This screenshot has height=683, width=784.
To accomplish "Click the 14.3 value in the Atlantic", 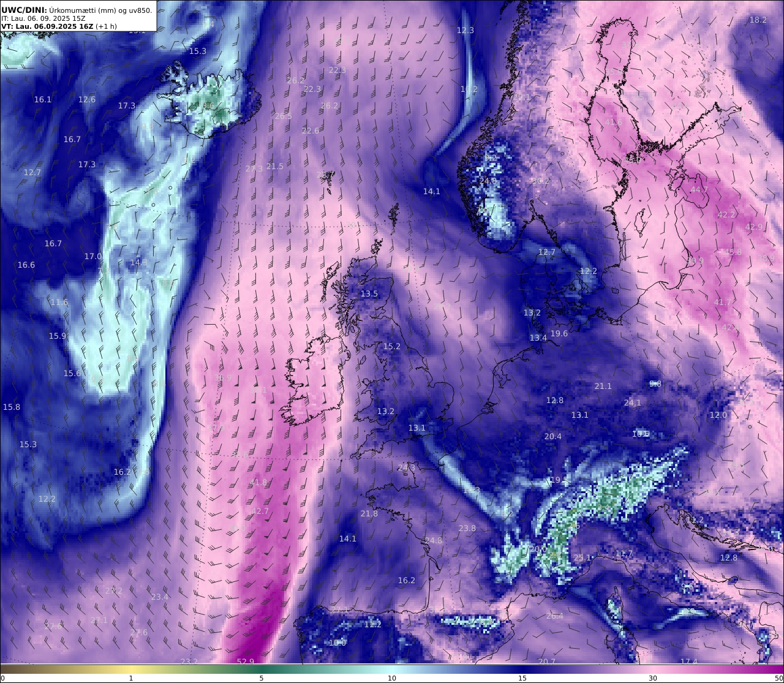I will click(x=139, y=262).
